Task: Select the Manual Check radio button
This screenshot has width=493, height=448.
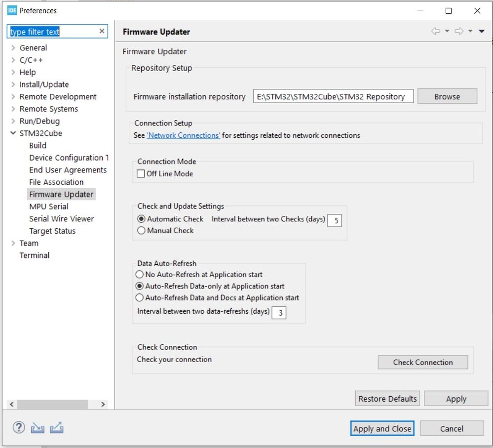Action: point(141,230)
